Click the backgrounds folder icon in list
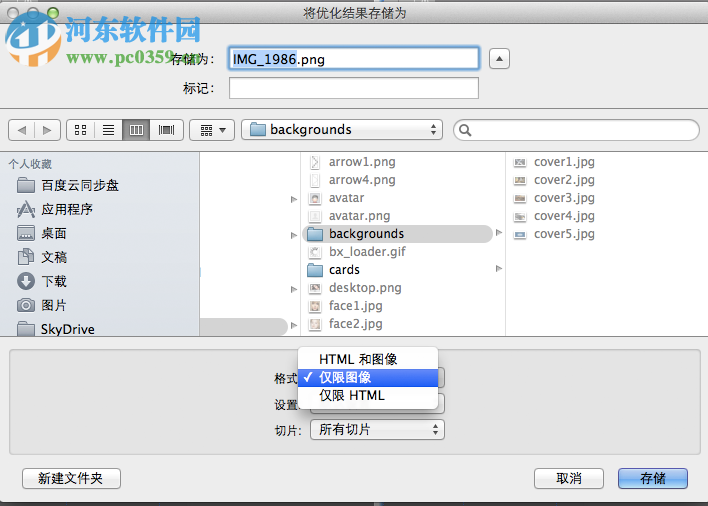 (315, 234)
